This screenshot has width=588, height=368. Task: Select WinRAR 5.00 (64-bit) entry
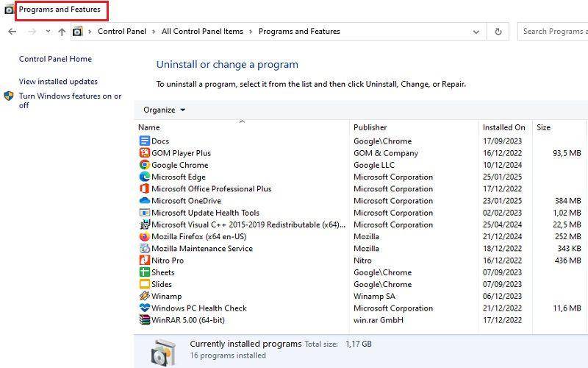[x=188, y=320]
